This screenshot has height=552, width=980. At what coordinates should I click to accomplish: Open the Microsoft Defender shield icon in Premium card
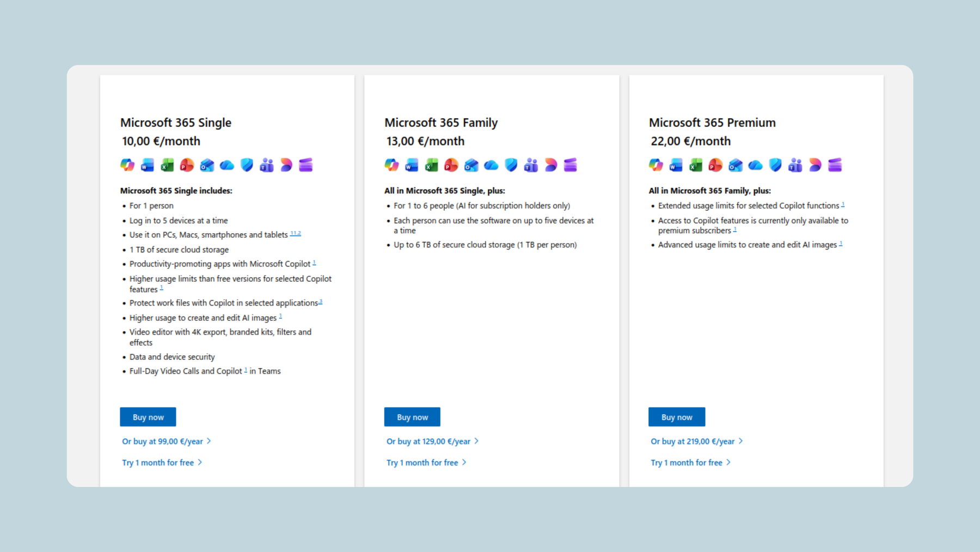click(x=775, y=165)
